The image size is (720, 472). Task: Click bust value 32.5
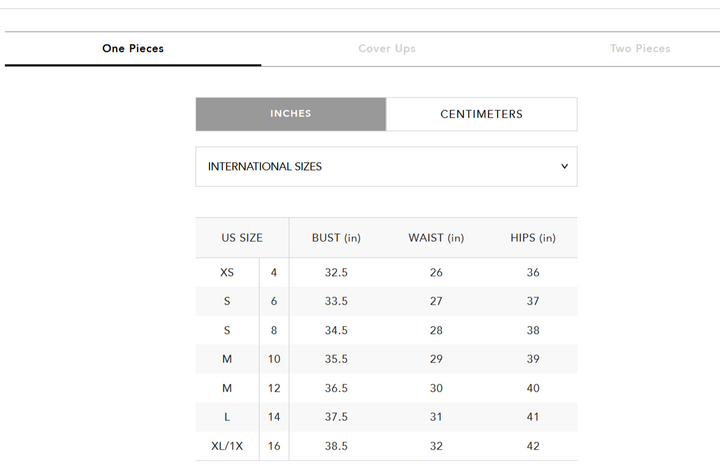[336, 273]
